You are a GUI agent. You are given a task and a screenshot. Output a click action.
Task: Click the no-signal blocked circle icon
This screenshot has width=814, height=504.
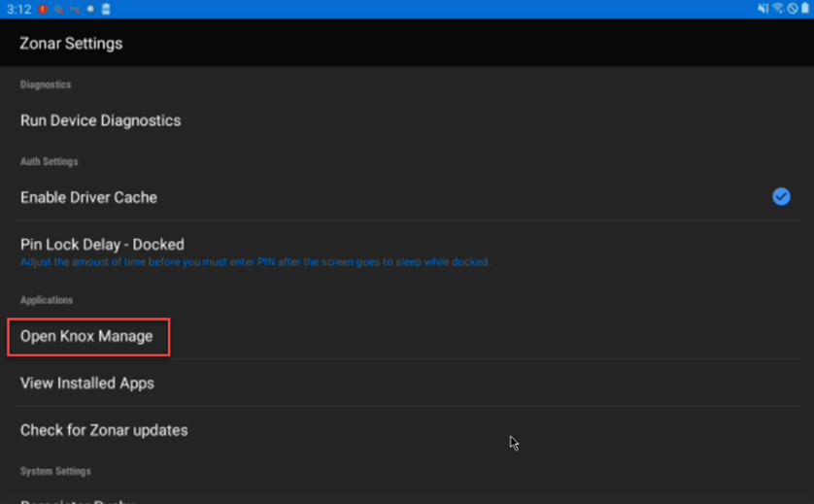coord(792,9)
